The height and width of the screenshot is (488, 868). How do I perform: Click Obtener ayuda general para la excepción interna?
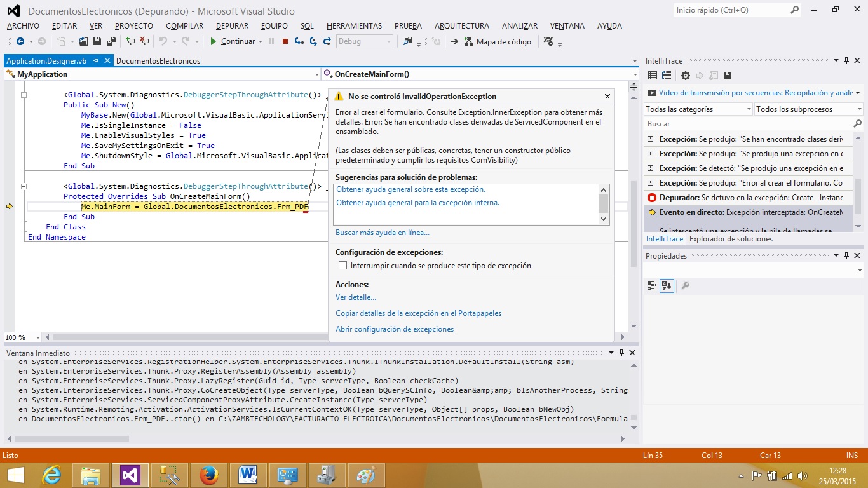(x=417, y=203)
